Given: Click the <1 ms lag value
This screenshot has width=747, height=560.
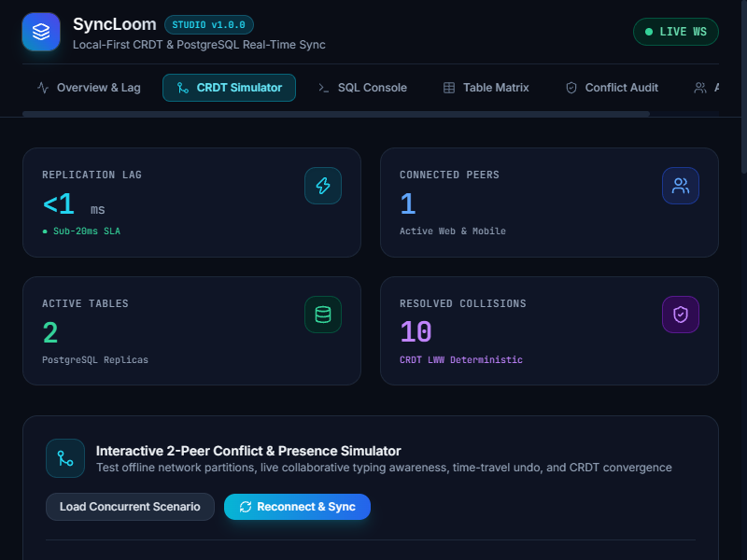Looking at the screenshot, I should 74,204.
